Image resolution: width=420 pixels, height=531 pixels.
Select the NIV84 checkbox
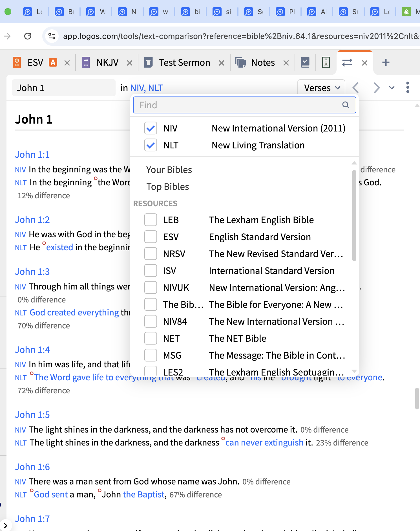151,321
